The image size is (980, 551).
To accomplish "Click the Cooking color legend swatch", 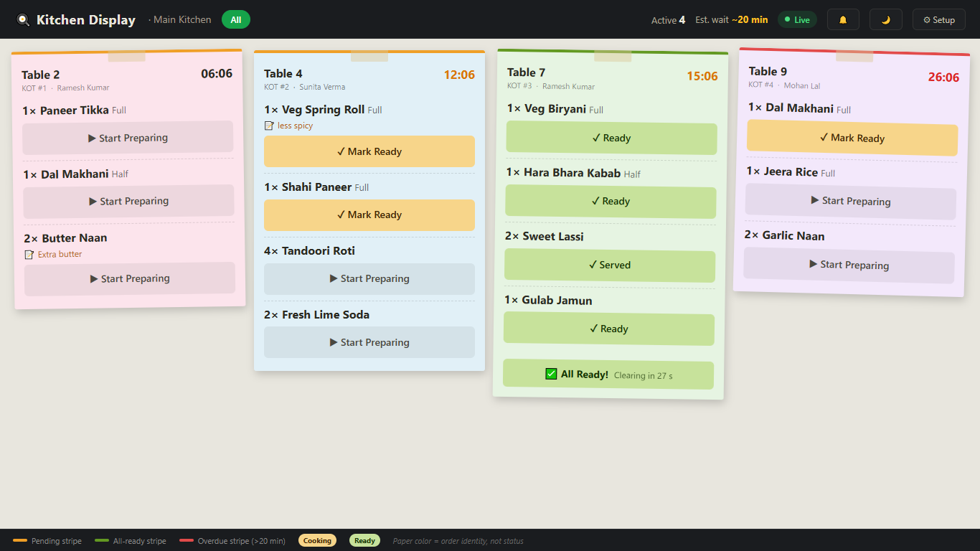I will [317, 540].
